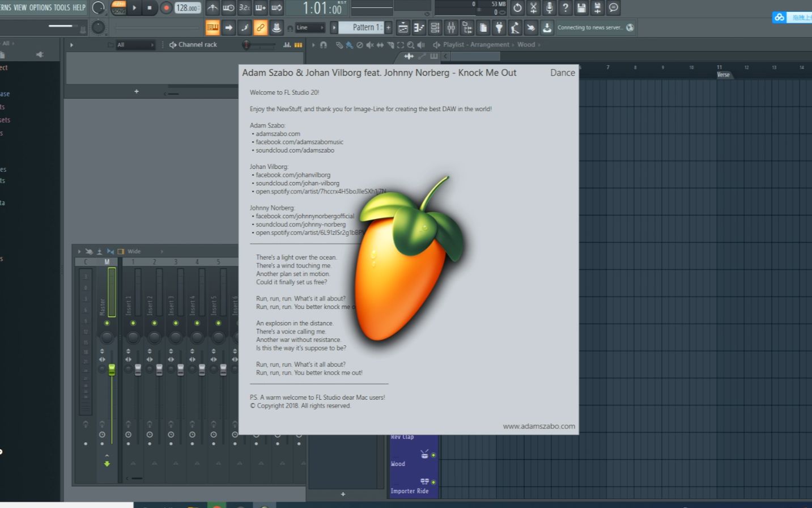812x508 pixels.
Task: Open the browser toolbar icon
Action: coord(467,27)
